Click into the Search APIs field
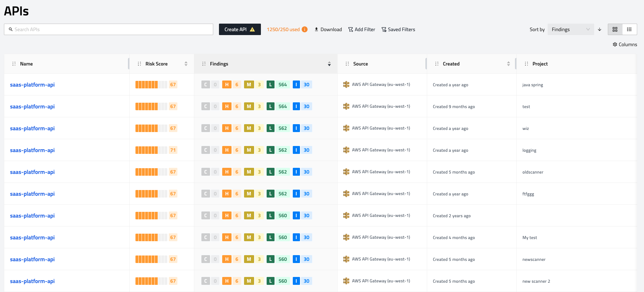 click(x=109, y=29)
